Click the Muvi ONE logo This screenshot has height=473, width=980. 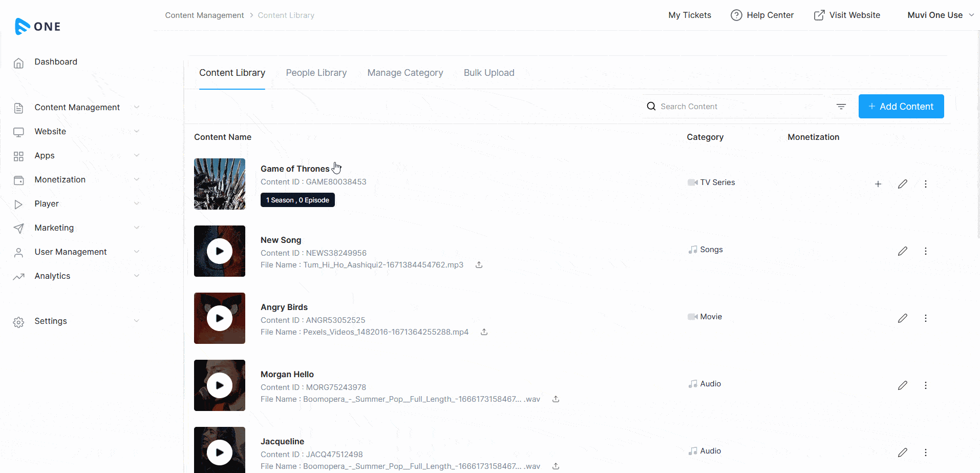38,26
